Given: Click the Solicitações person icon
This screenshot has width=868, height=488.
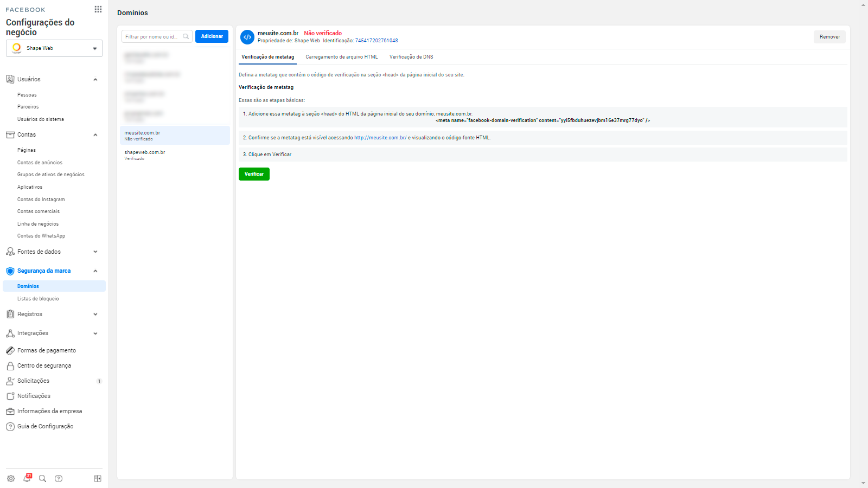Looking at the screenshot, I should 10,381.
